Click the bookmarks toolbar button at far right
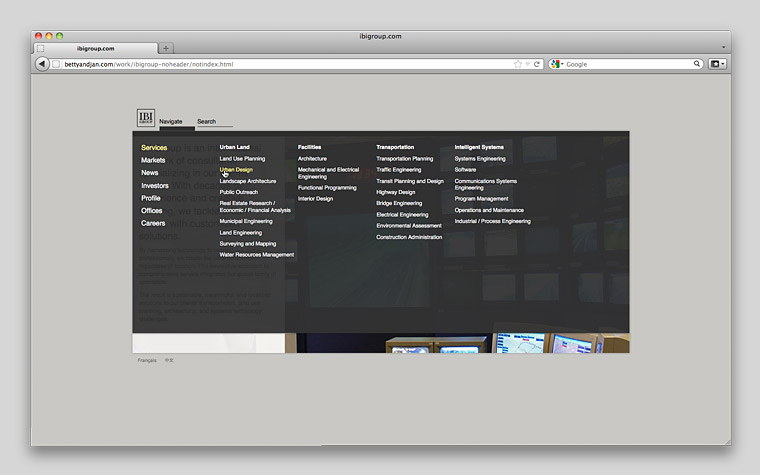 click(717, 64)
